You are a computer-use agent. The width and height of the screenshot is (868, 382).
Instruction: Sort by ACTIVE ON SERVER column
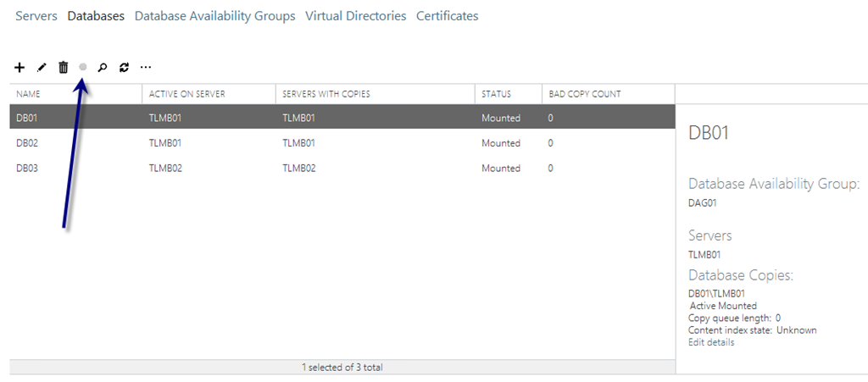(209, 94)
